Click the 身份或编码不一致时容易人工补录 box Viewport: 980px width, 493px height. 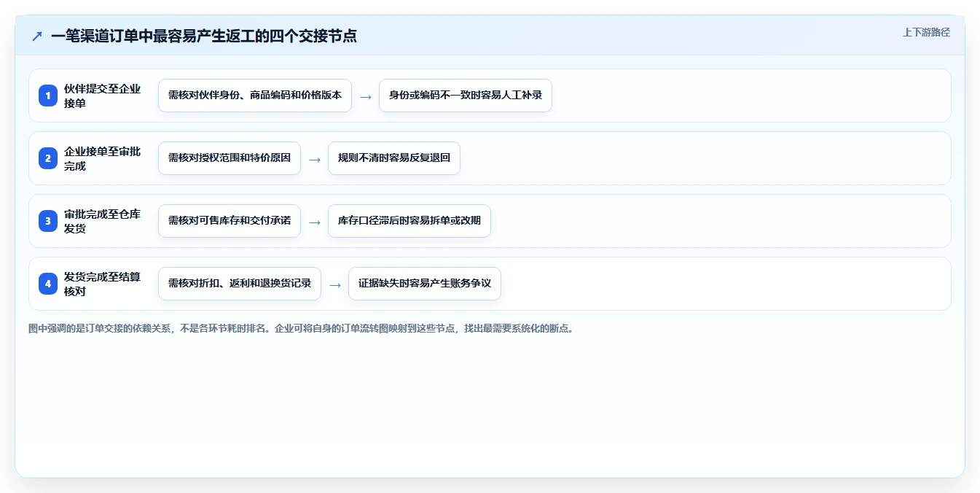tap(466, 96)
